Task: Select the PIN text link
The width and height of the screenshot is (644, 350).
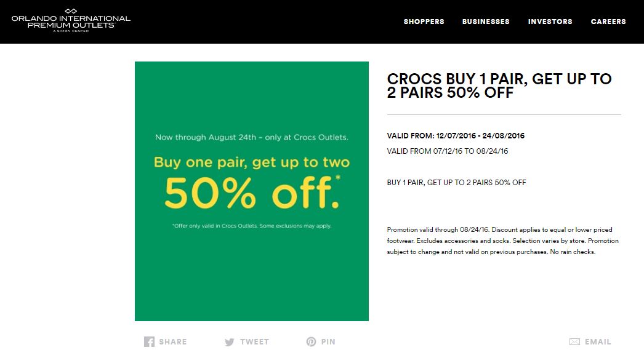Action: (328, 342)
